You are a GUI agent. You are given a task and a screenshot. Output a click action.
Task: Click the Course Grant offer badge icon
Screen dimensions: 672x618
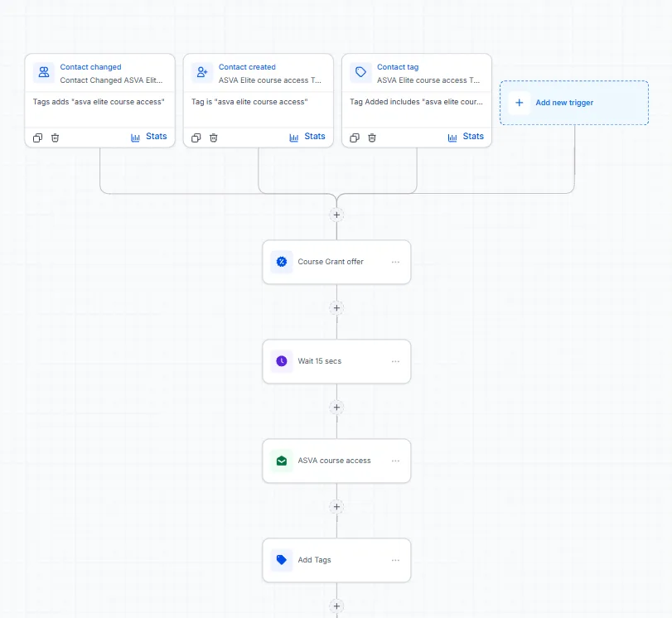point(282,262)
